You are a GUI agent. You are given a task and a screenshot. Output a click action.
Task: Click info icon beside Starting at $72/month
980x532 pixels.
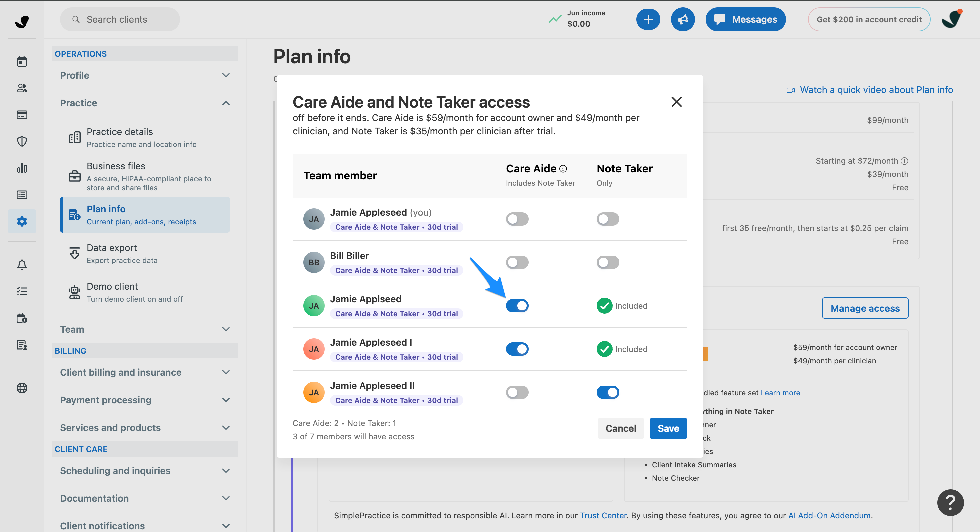tap(904, 161)
